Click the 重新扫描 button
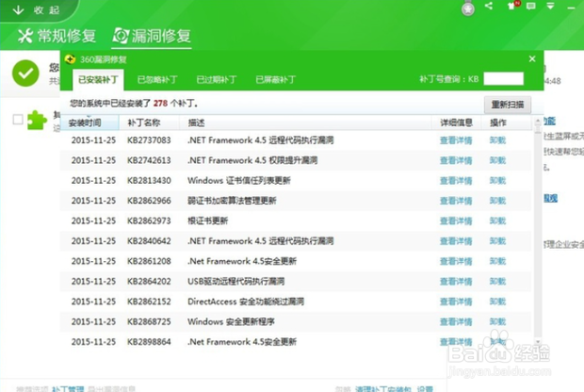This screenshot has width=584, height=392. (508, 105)
